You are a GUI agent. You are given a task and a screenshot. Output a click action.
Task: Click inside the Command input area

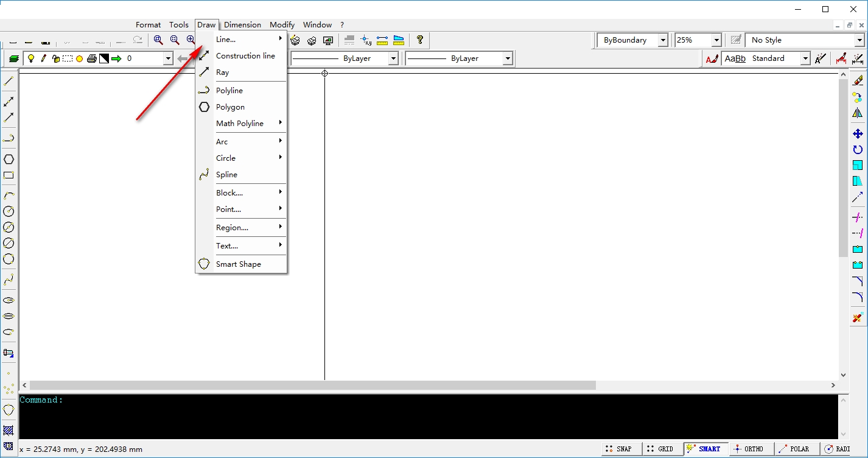point(426,417)
